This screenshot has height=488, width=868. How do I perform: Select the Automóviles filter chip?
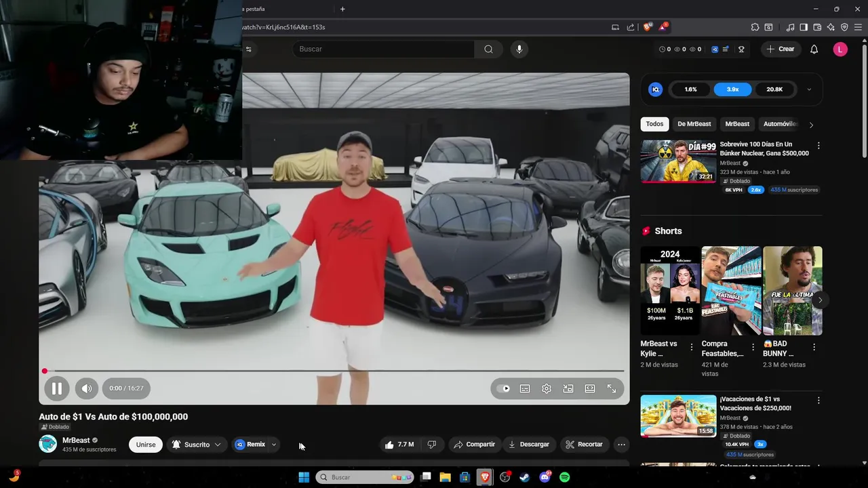point(780,124)
